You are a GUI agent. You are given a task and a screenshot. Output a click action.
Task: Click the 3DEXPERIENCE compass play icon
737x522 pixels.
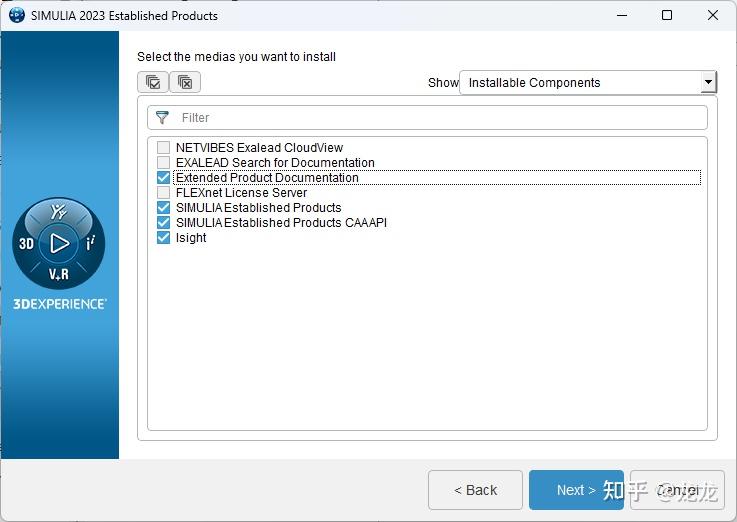(x=59, y=243)
